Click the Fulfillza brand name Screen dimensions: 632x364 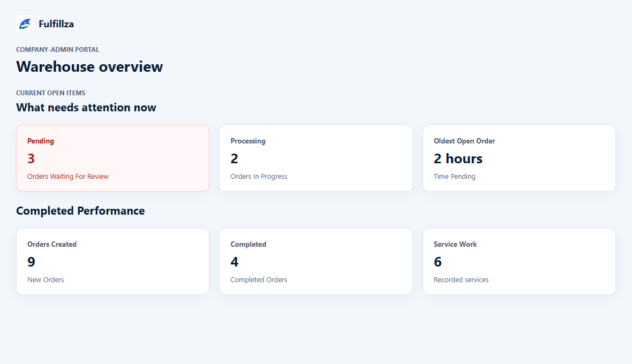tap(56, 24)
